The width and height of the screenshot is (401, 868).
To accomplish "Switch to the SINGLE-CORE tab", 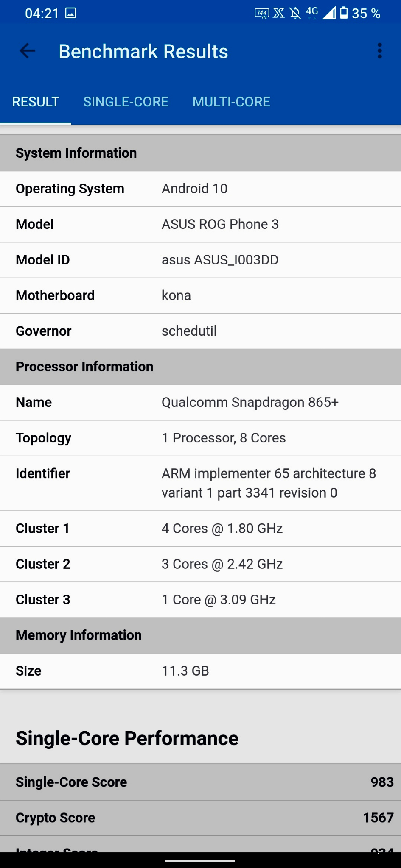I will [126, 102].
